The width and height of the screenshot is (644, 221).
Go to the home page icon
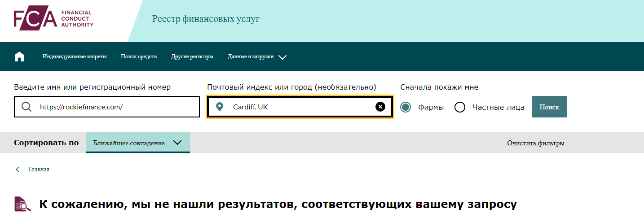(x=19, y=56)
